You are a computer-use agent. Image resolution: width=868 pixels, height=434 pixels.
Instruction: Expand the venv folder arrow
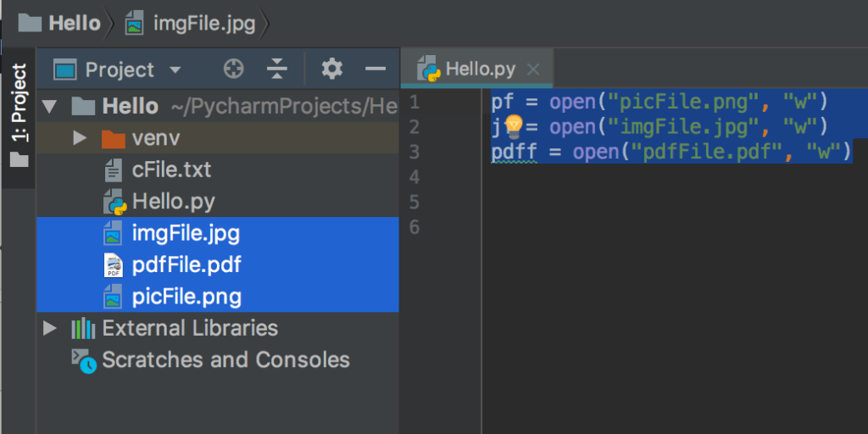point(80,138)
